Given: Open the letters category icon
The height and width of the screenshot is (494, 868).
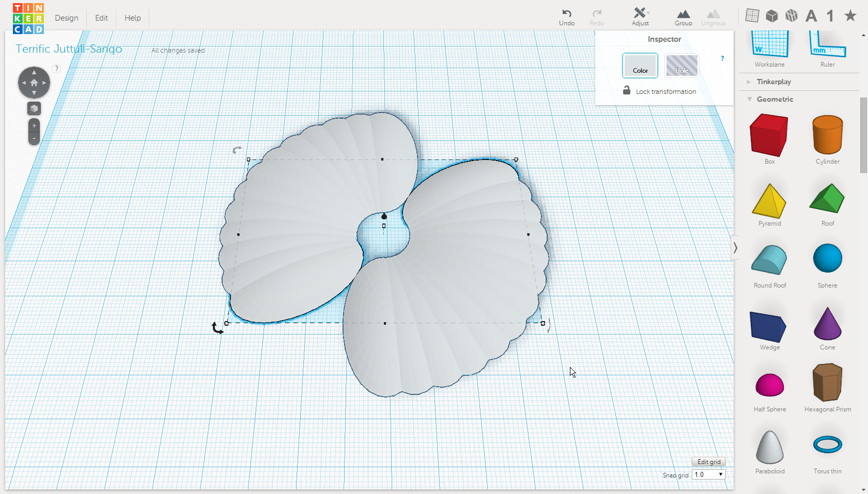Looking at the screenshot, I should pos(811,16).
